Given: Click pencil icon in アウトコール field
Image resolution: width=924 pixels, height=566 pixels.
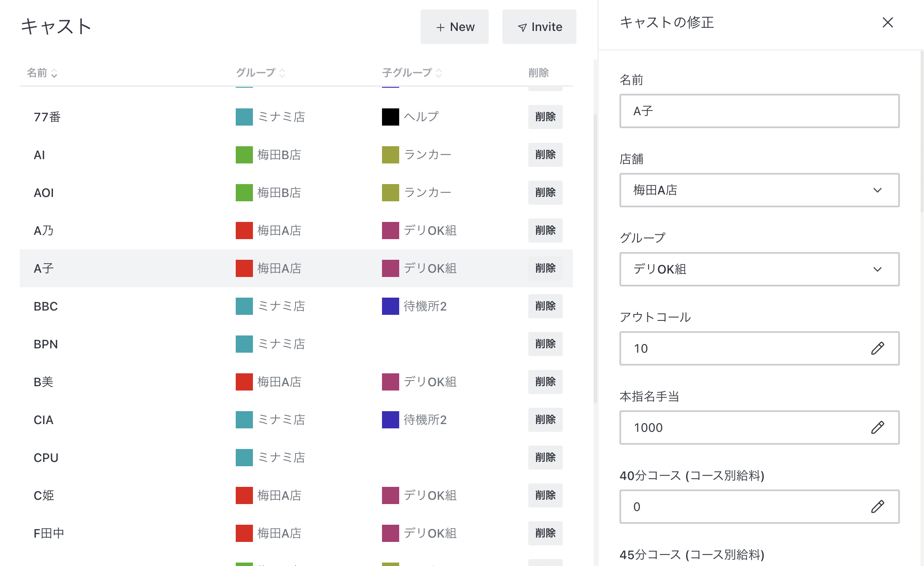Looking at the screenshot, I should click(x=877, y=348).
